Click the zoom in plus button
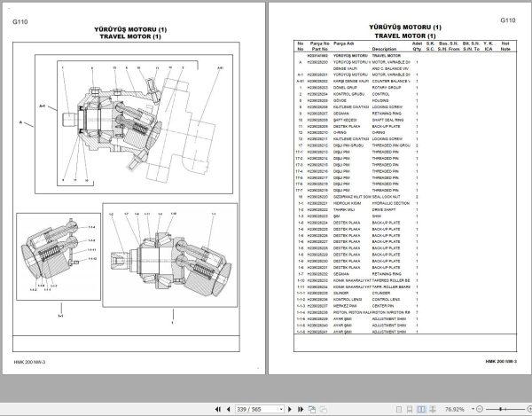The width and height of the screenshot is (532, 416). click(529, 409)
